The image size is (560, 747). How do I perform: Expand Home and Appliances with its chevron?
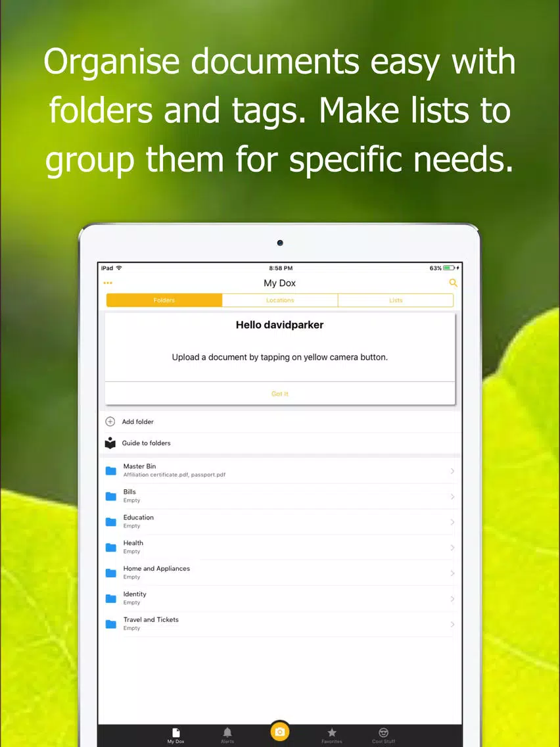452,573
